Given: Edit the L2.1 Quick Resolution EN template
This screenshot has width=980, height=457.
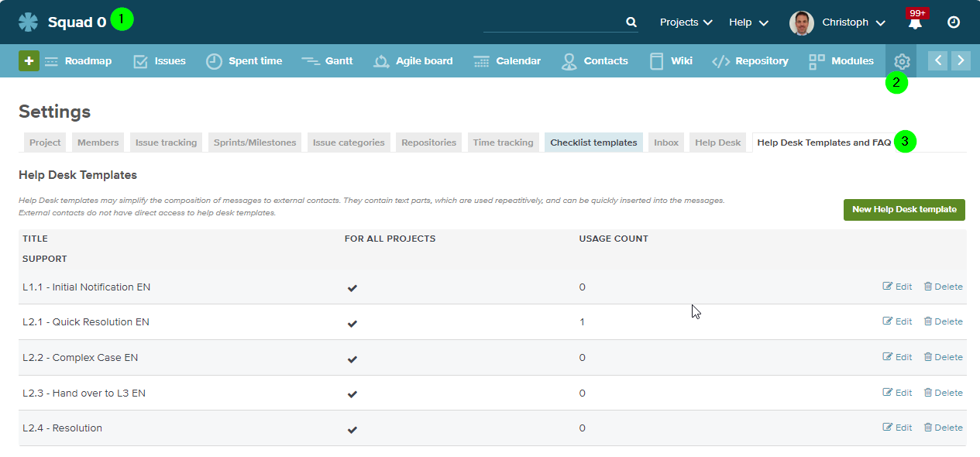Looking at the screenshot, I should point(897,321).
